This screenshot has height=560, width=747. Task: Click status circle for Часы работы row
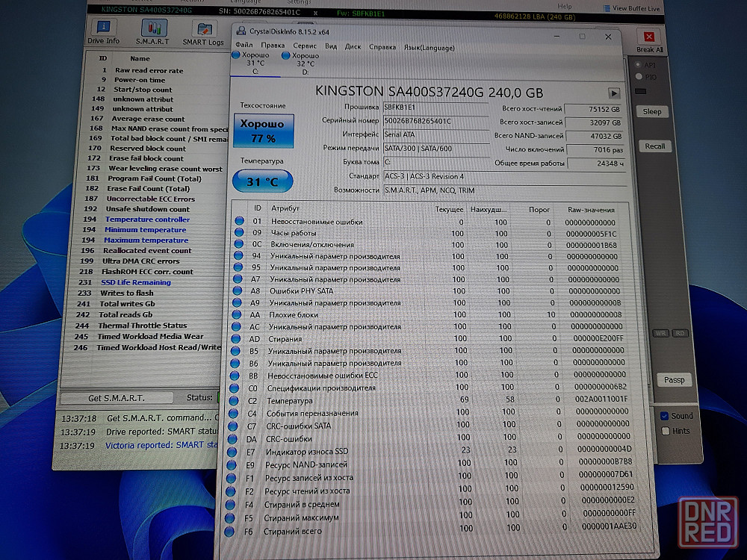(x=239, y=232)
